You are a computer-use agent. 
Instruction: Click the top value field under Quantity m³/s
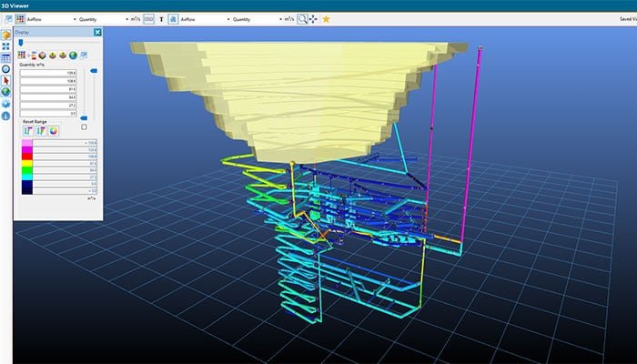50,73
